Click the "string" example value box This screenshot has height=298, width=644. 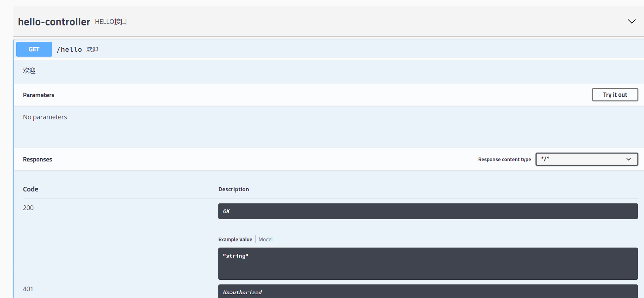428,263
